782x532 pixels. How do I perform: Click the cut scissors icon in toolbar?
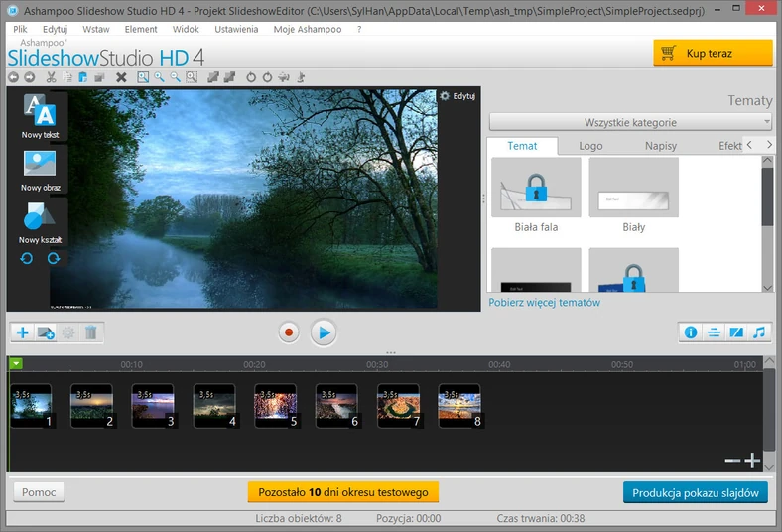click(x=50, y=77)
